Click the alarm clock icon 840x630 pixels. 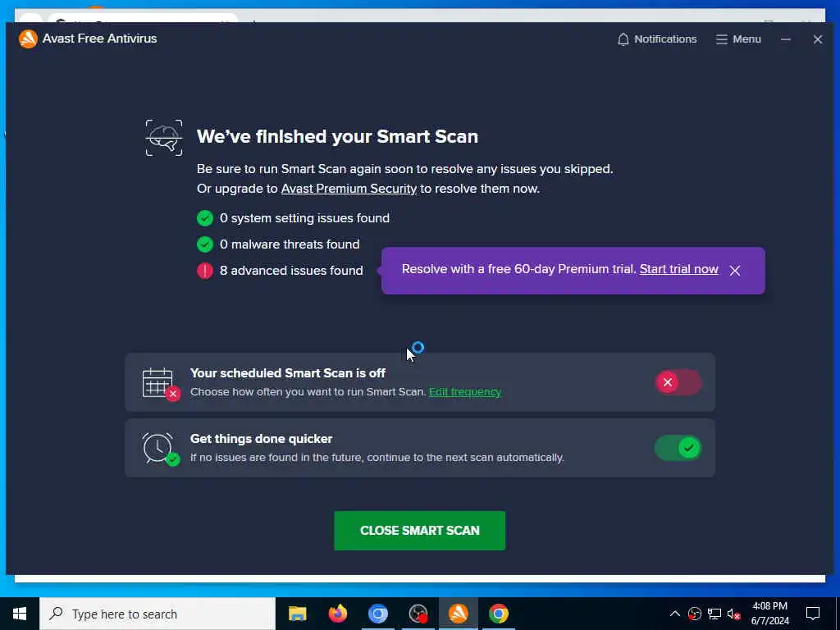pos(161,449)
